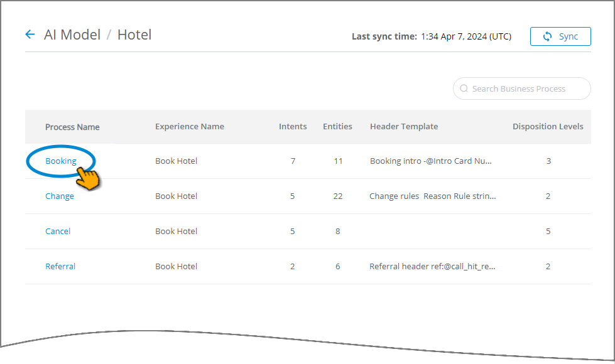This screenshot has height=364, width=615.
Task: Open the AI Model breadcrumb
Action: 72,35
